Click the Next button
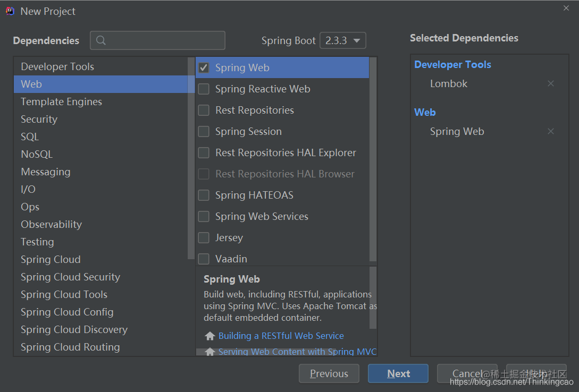 pos(398,373)
